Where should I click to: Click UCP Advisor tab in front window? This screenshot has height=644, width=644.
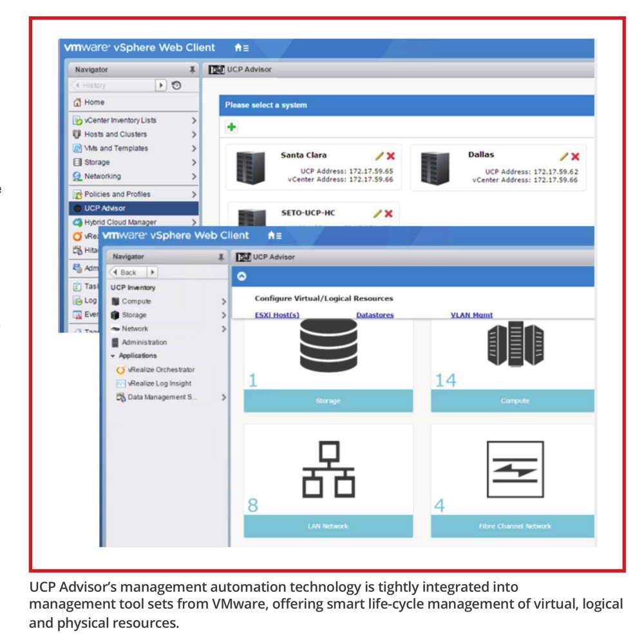pos(265,257)
